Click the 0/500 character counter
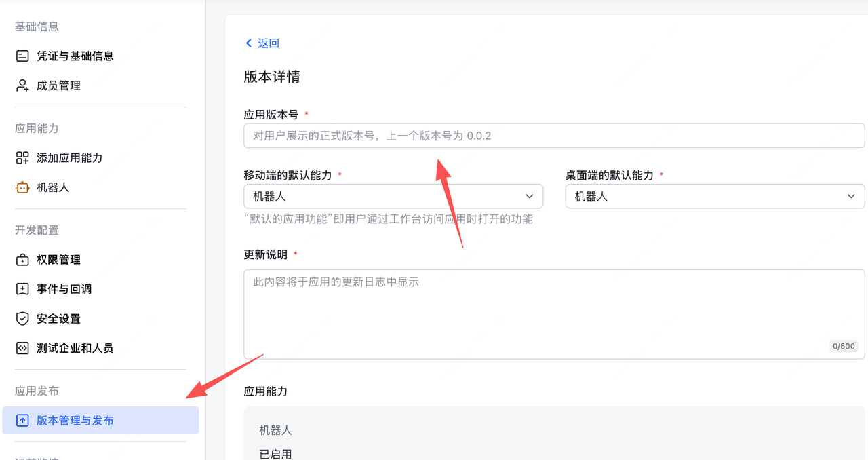The height and width of the screenshot is (460, 868). coord(843,346)
